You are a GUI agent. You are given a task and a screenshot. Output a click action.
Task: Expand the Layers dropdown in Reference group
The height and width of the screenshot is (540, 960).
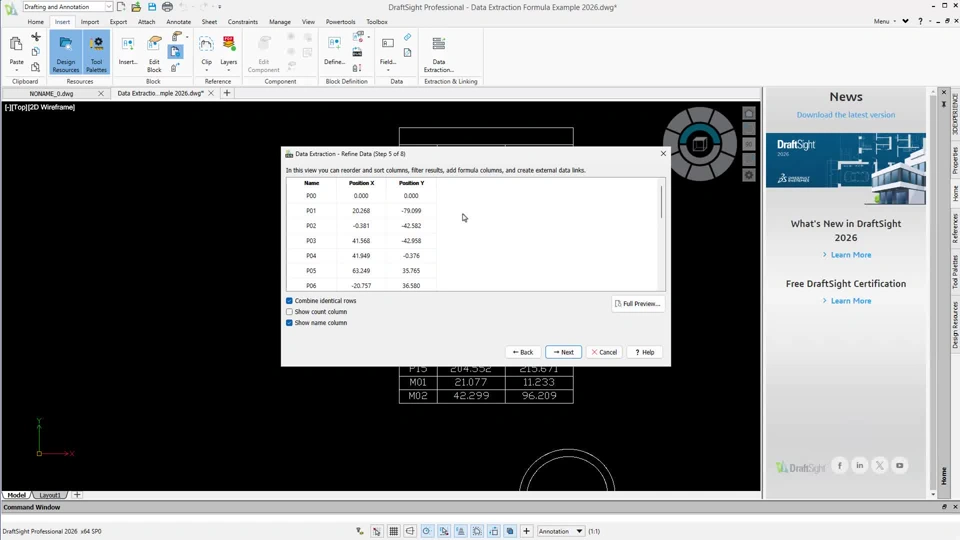coord(228,70)
